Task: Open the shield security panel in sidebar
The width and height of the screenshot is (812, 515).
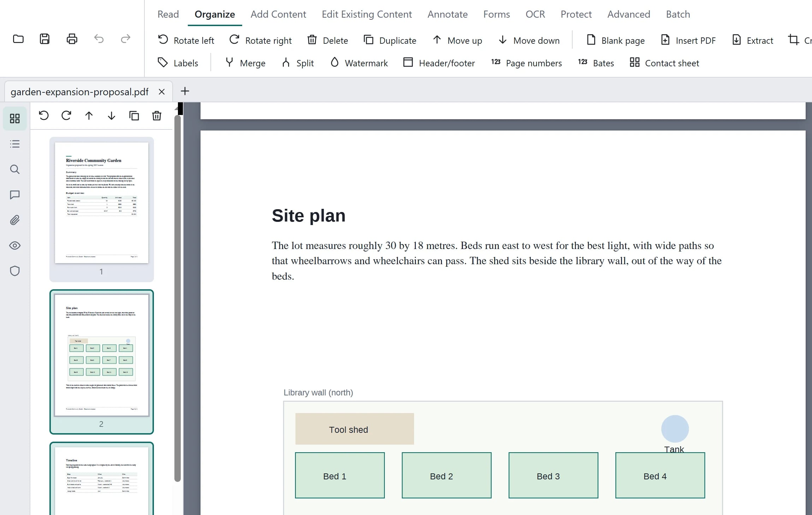Action: point(15,271)
